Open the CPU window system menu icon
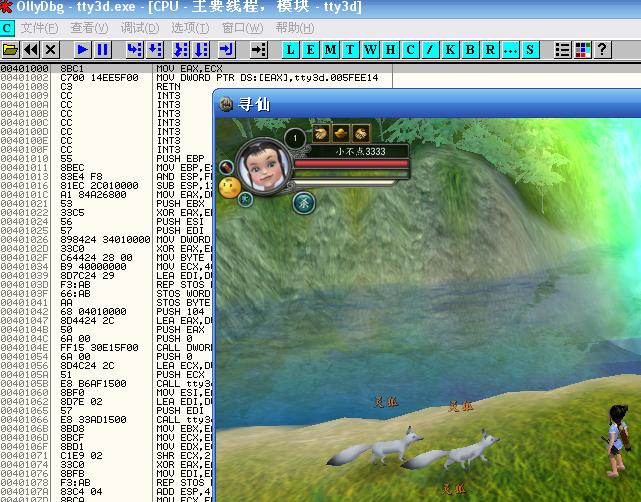 point(7,28)
